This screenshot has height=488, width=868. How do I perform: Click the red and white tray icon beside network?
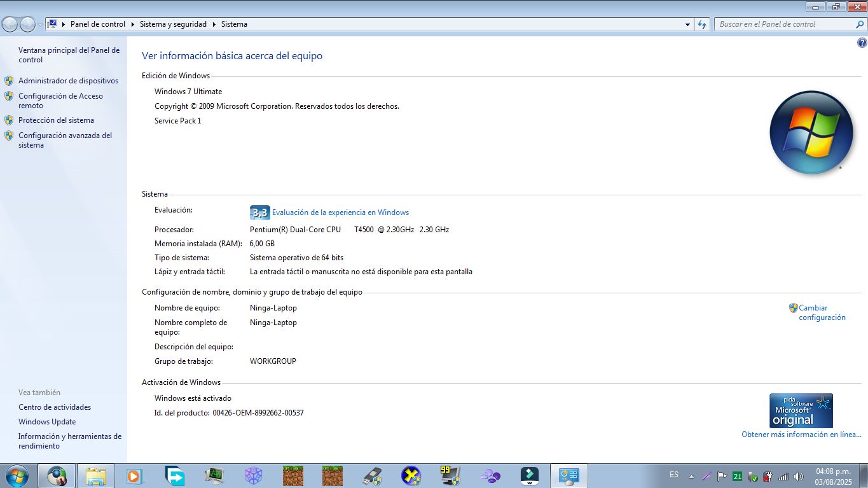coord(768,476)
